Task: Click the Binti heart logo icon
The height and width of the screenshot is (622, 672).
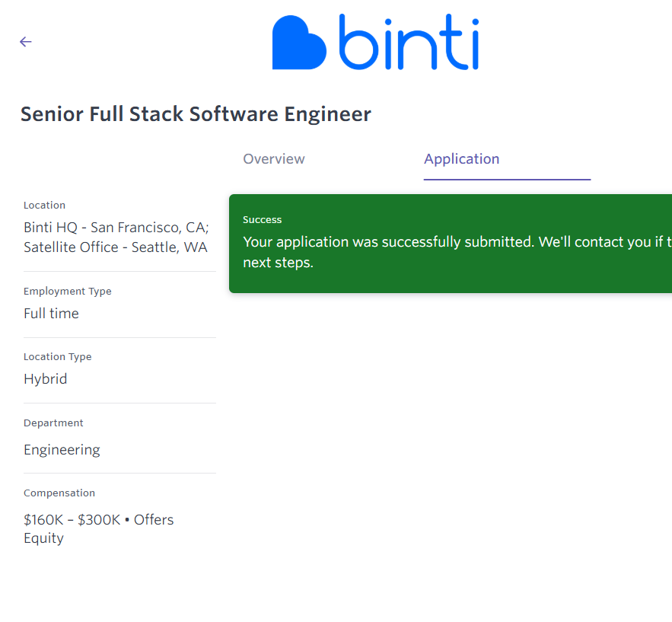Action: pyautogui.click(x=299, y=44)
